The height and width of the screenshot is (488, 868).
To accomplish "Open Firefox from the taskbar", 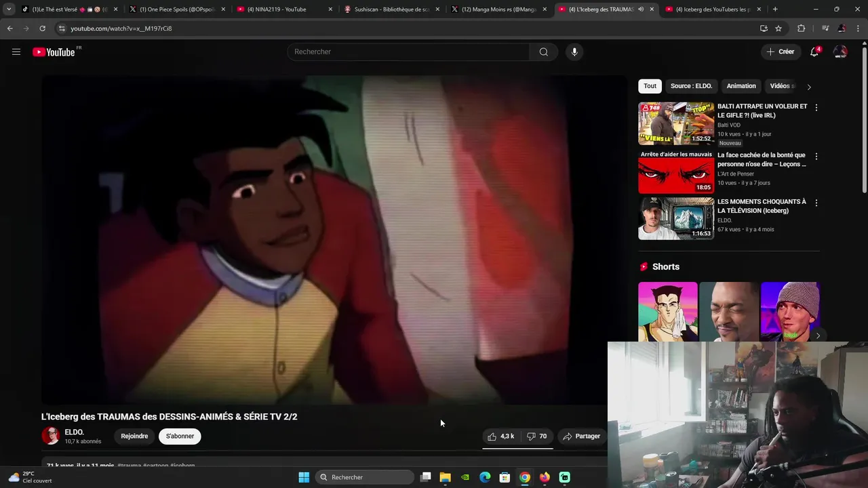I will [545, 477].
